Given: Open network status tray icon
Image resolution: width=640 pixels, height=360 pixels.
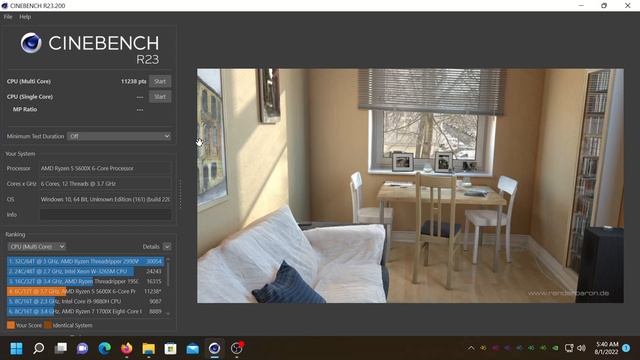Looking at the screenshot, I should point(569,348).
